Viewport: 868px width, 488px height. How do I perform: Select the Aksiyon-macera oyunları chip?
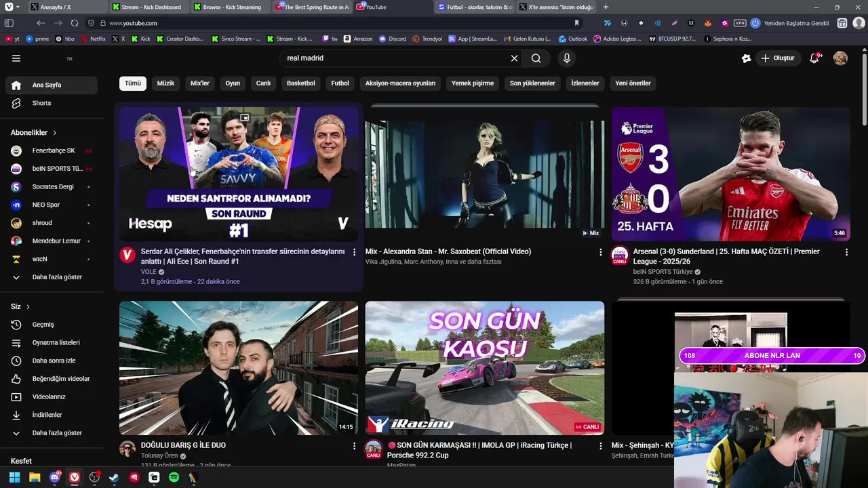point(400,83)
